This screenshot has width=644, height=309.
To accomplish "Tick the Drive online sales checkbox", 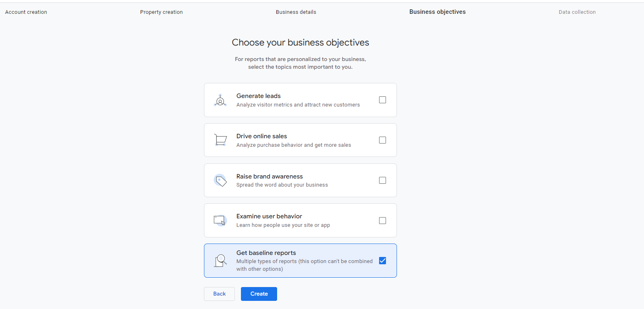I will click(382, 140).
